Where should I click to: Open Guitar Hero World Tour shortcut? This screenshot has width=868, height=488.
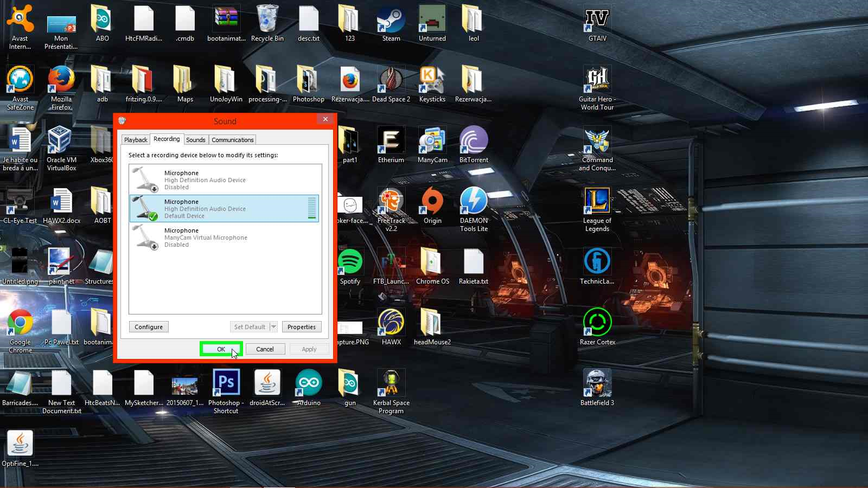pos(597,87)
